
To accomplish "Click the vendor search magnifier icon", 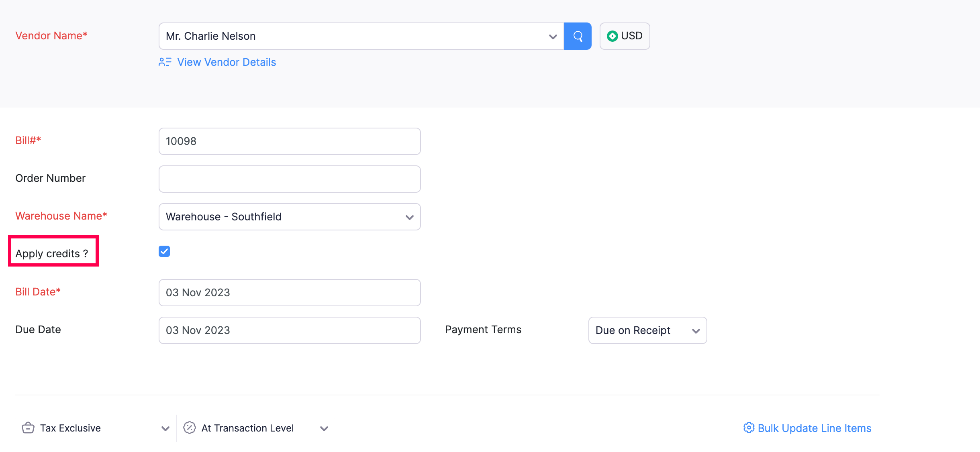I will (578, 36).
